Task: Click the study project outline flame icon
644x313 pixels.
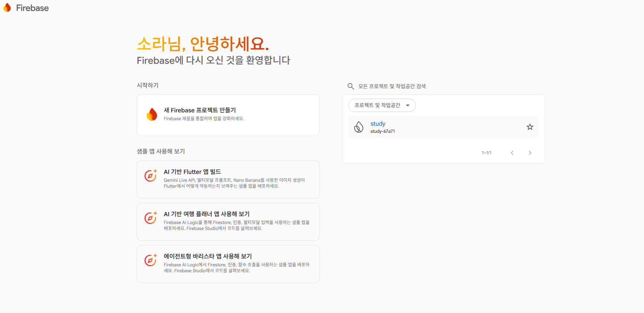Action: (x=358, y=127)
